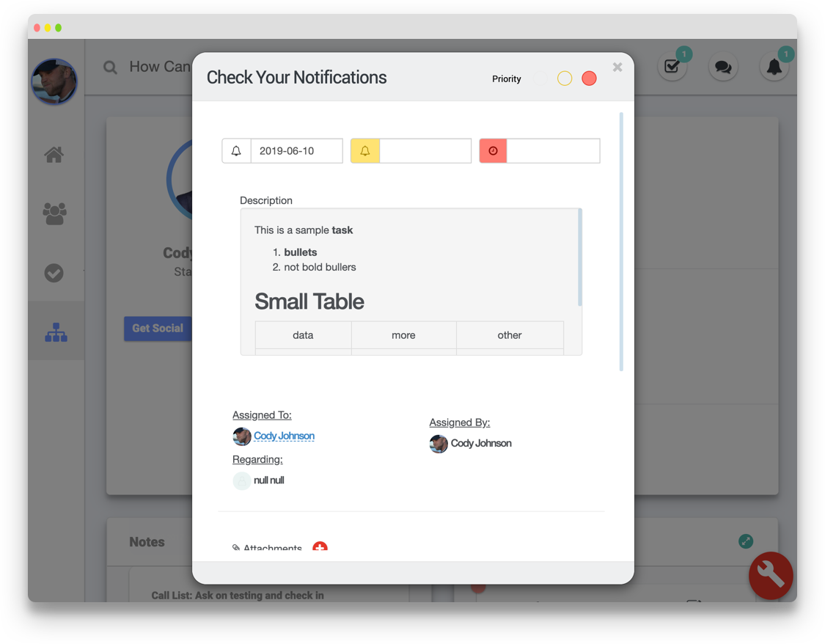Open the organization hierarchy icon in sidebar
This screenshot has height=644, width=825.
56,332
